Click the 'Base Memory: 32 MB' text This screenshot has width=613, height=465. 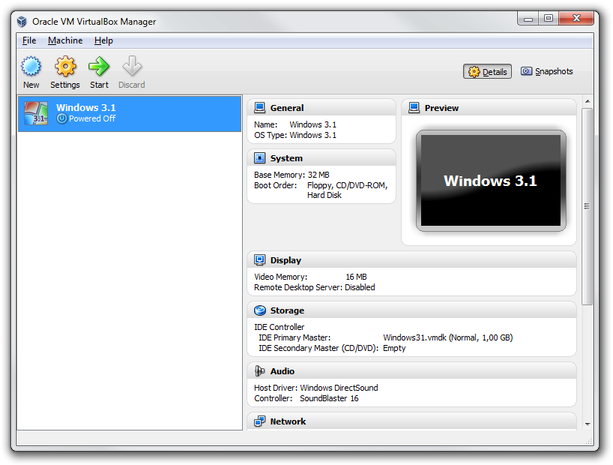292,175
